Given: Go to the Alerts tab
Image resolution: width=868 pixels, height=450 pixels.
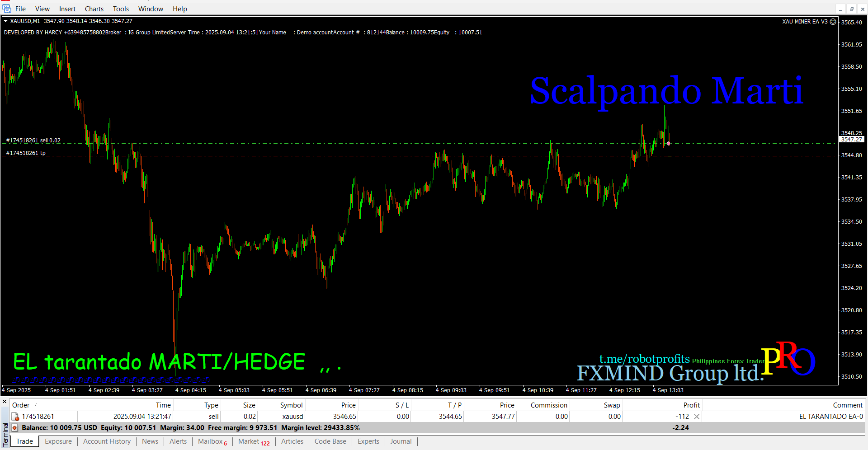Looking at the screenshot, I should pos(178,441).
